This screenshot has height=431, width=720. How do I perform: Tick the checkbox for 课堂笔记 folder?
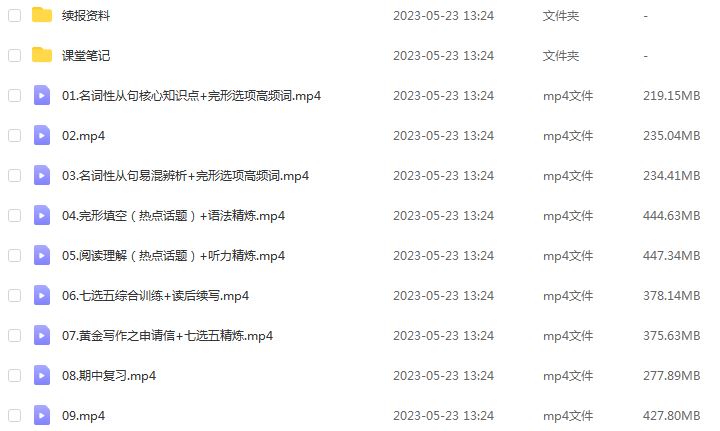15,56
